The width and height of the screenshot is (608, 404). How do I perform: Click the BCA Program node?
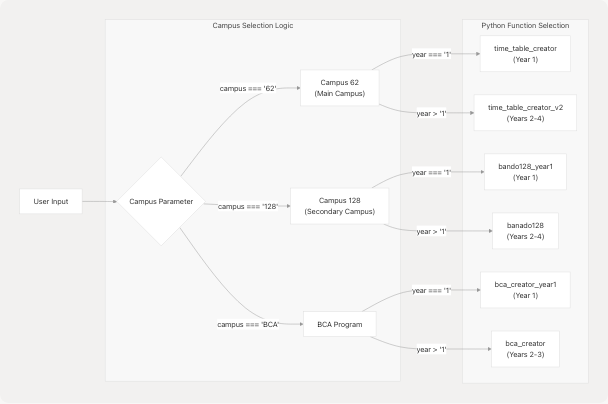(340, 324)
